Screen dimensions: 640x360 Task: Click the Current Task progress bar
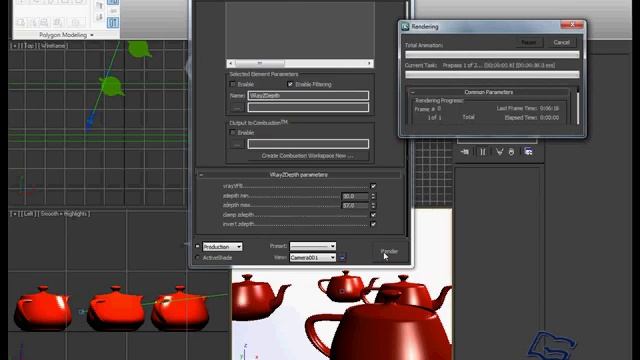coord(492,74)
